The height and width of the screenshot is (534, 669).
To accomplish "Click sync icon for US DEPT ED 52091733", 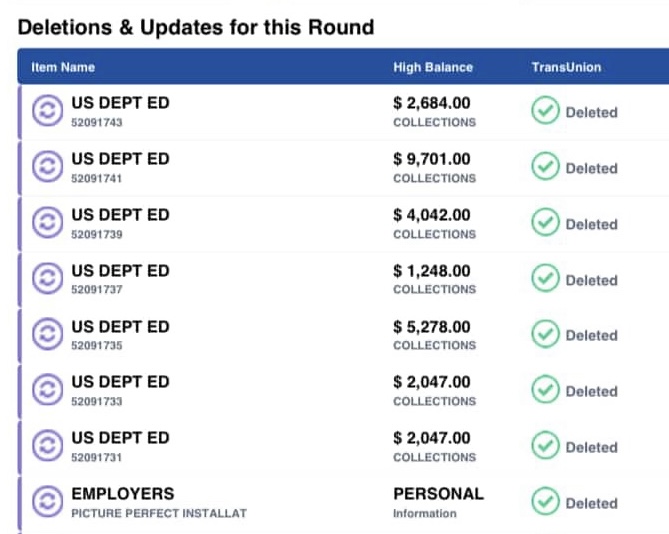I will tap(46, 390).
